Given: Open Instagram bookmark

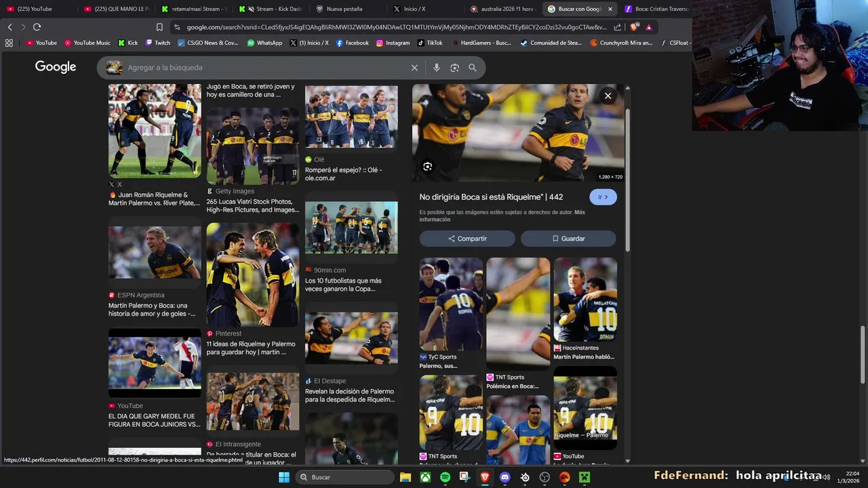Looking at the screenshot, I should [x=393, y=43].
